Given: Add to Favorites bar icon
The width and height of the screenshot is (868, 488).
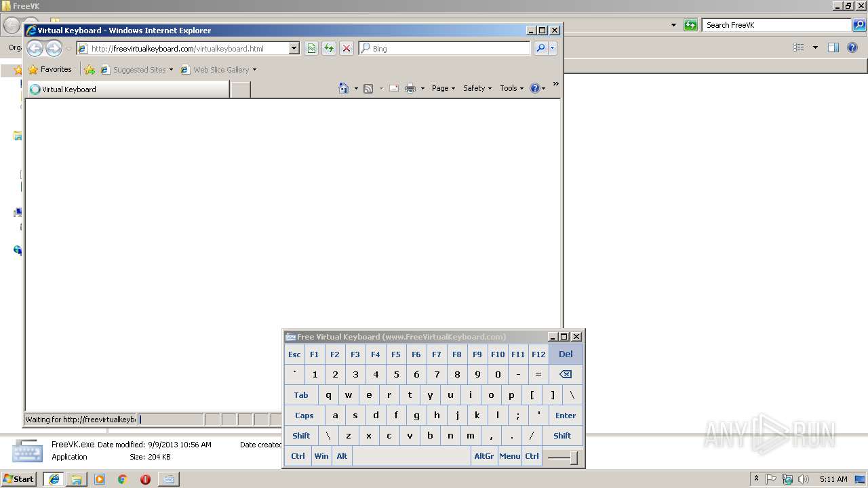Looking at the screenshot, I should click(90, 69).
